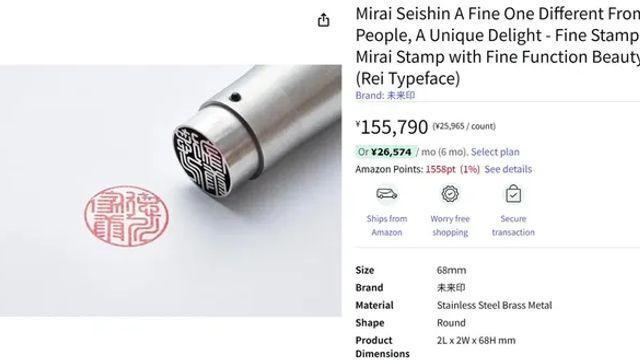Click the Material value Stainless Steel Brass Metal
The height and width of the screenshot is (360, 640).
point(494,305)
